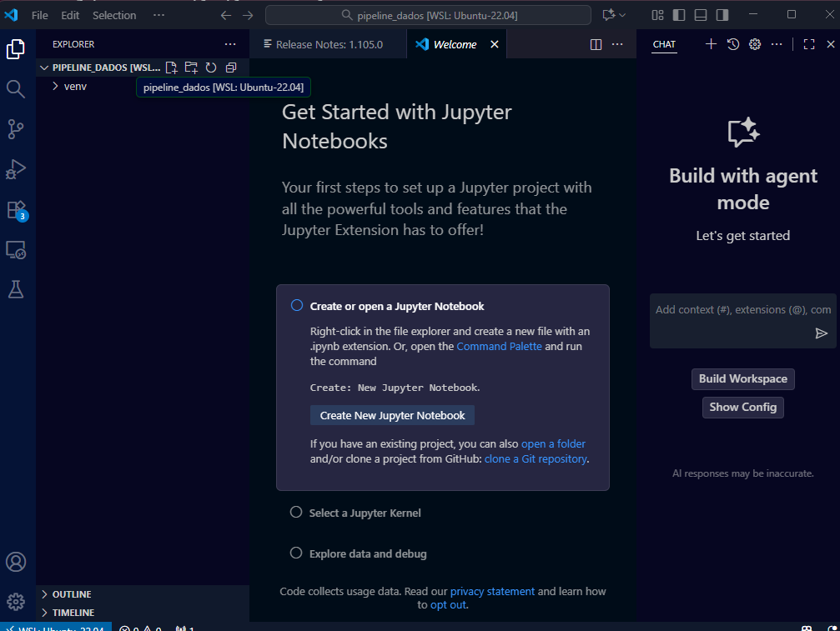
Task: Open the Manage gear in activity bar
Action: pyautogui.click(x=16, y=602)
